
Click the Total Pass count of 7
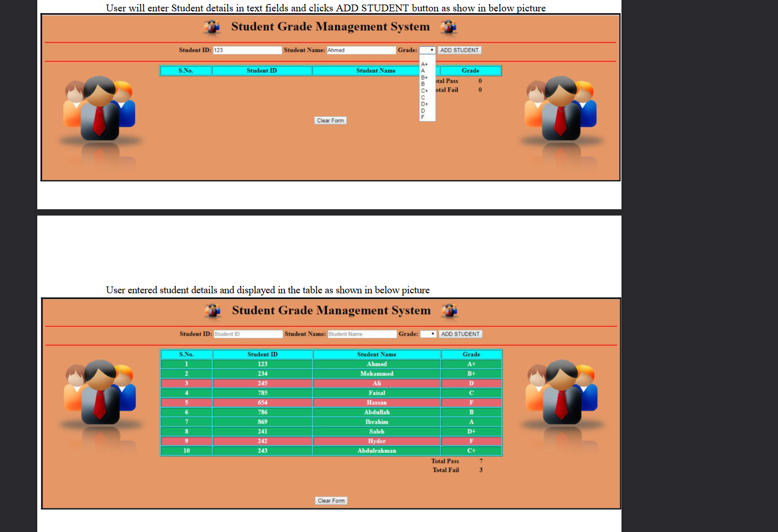(480, 461)
